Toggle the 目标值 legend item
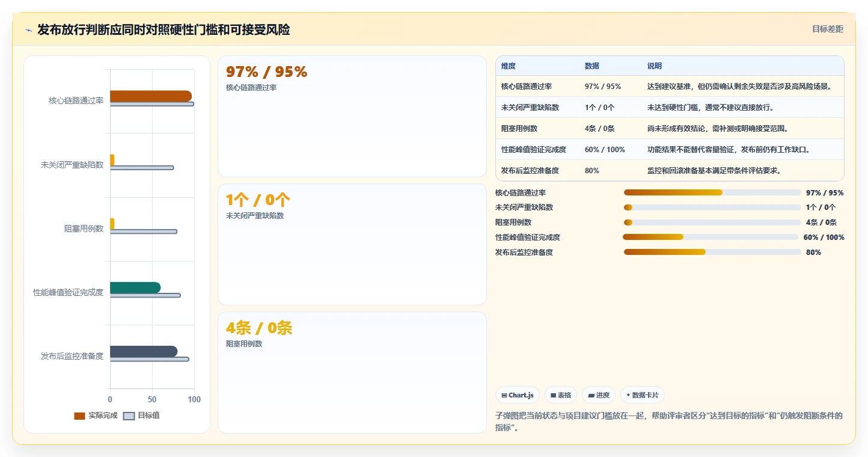Screen dimensions: 868x457 141,416
